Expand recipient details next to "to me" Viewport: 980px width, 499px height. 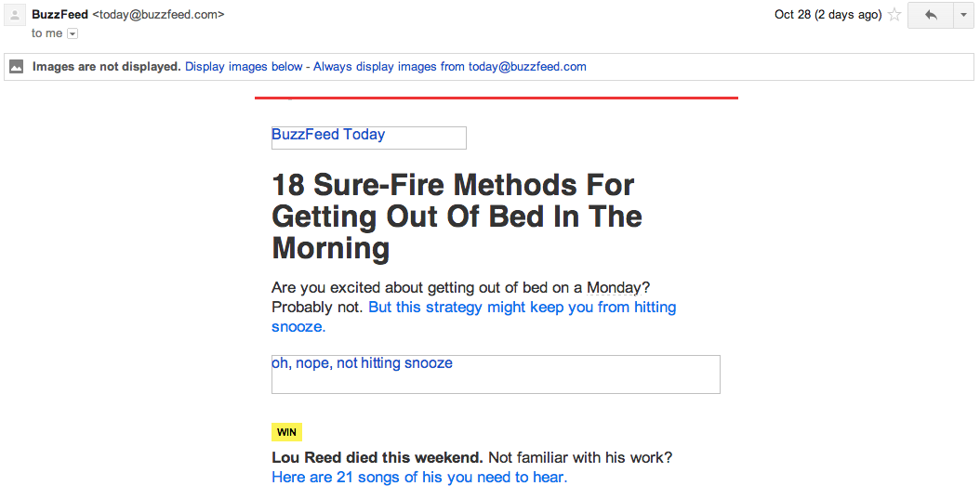coord(73,33)
